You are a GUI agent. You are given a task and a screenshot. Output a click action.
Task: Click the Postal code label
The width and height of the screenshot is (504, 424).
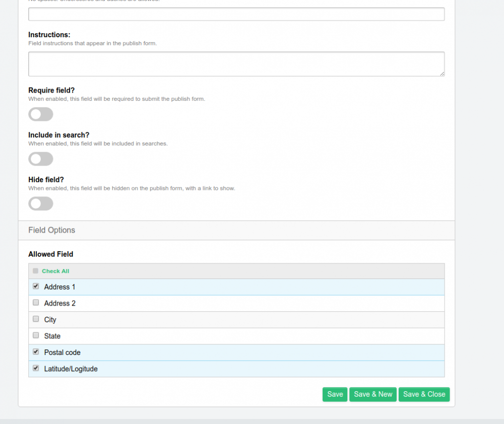point(62,352)
